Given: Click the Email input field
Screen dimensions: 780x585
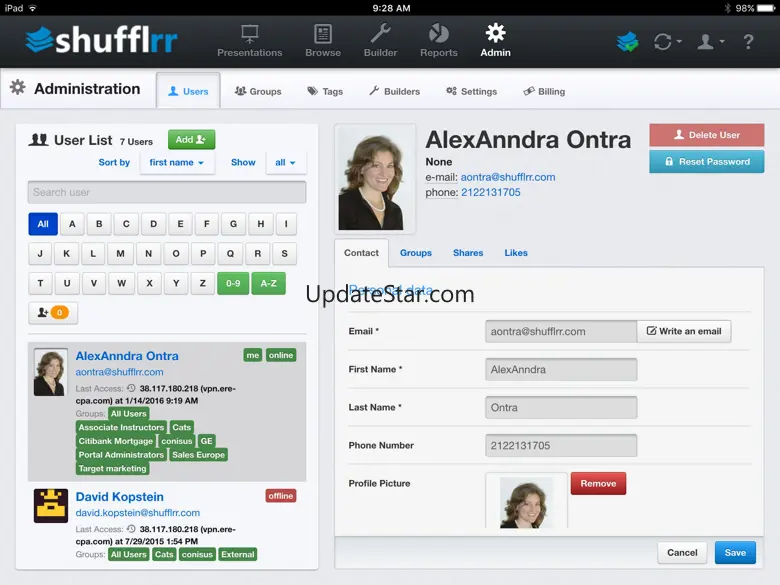Looking at the screenshot, I should pyautogui.click(x=561, y=331).
